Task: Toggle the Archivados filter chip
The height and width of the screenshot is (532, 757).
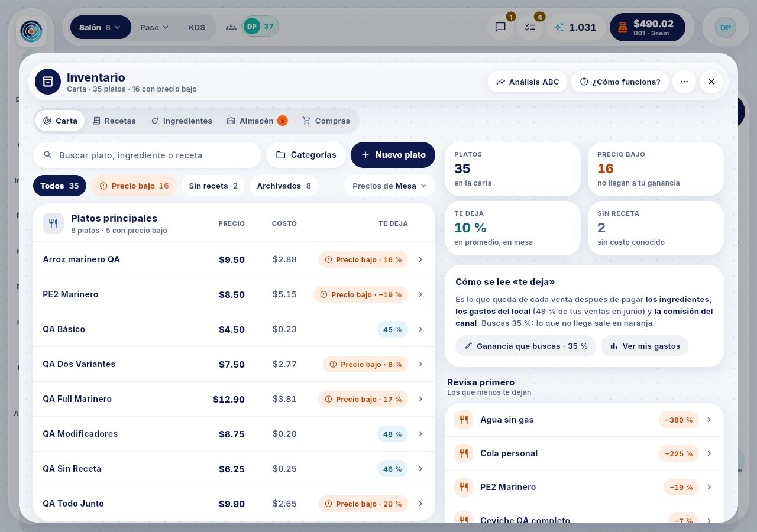Action: point(284,186)
